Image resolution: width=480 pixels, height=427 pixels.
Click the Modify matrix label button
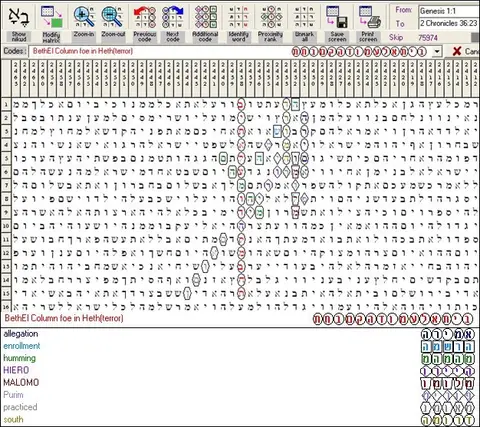tap(51, 37)
